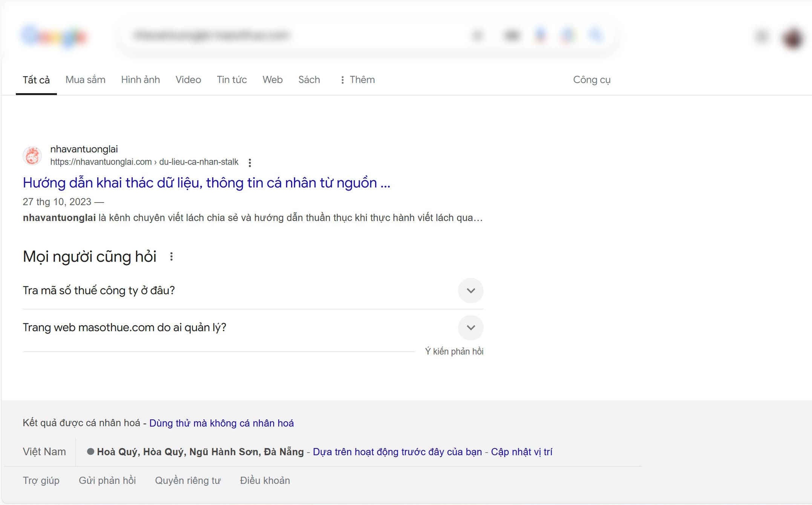Expand Tra mã số thuế công ty question
Screen dimensions: 812x505
(470, 290)
